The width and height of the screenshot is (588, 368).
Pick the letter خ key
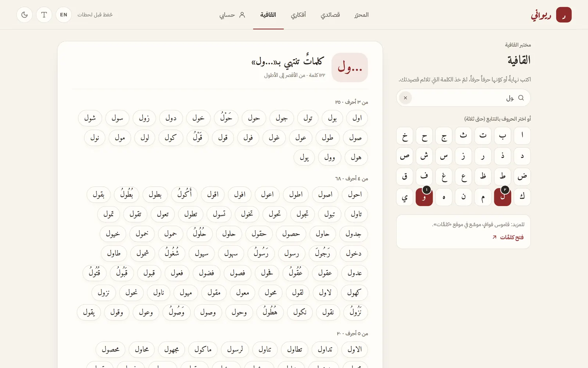click(405, 136)
